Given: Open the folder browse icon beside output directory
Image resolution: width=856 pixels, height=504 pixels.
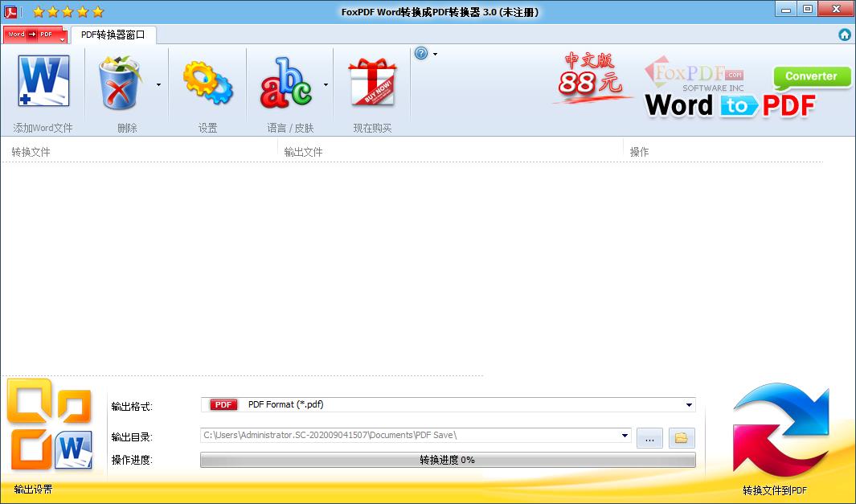Looking at the screenshot, I should coord(679,437).
